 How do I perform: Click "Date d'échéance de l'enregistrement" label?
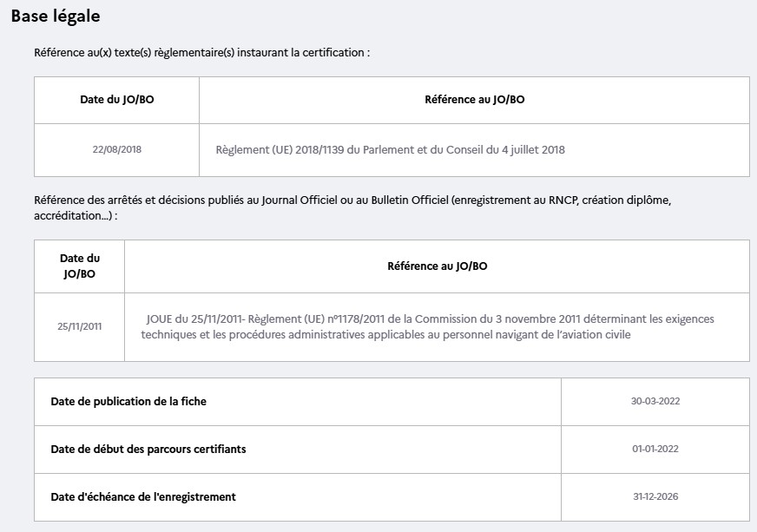pyautogui.click(x=143, y=496)
